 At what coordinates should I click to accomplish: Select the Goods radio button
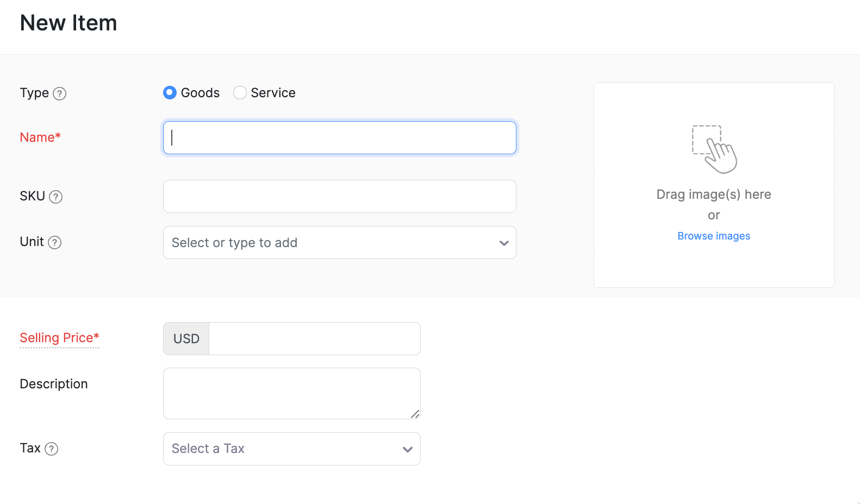tap(170, 93)
